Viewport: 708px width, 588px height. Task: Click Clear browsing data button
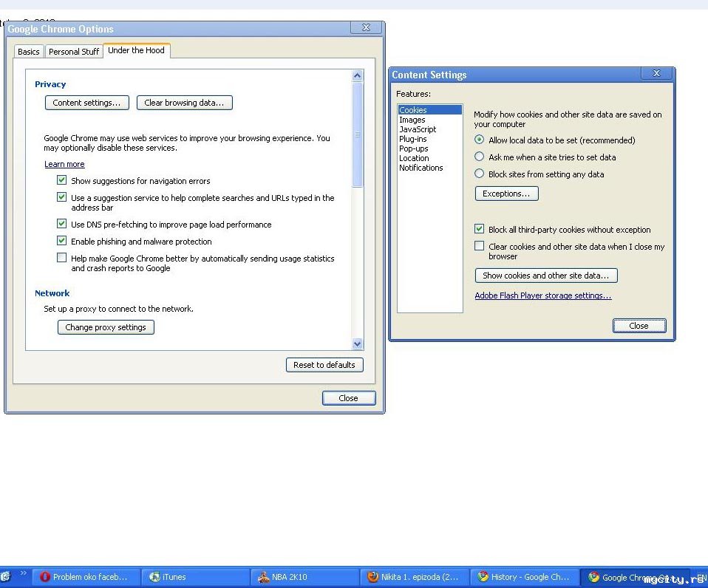tap(184, 103)
